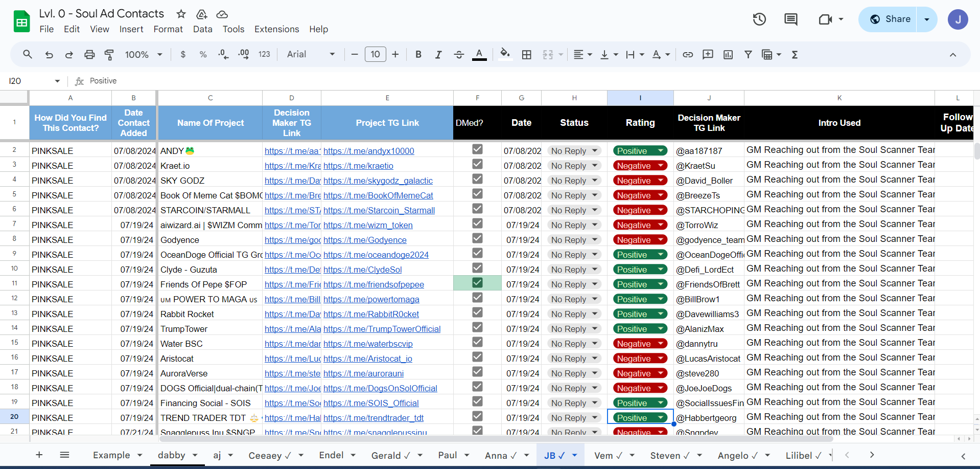The image size is (980, 469).
Task: Toggle DMed checkbox for AuroraVerse
Action: click(x=477, y=371)
